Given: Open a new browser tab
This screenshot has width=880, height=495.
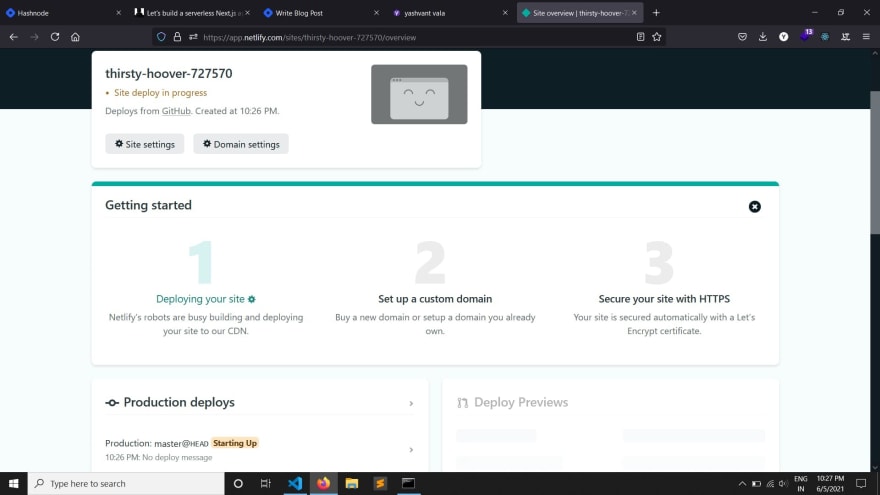Looking at the screenshot, I should click(x=656, y=12).
